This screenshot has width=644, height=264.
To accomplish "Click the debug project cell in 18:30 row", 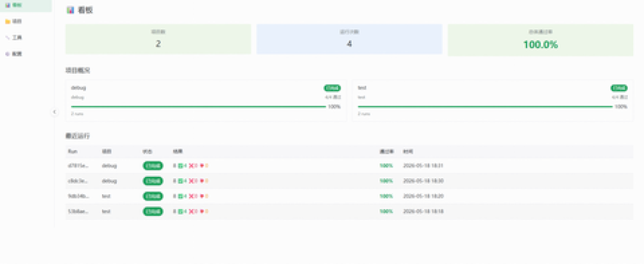I will click(109, 181).
